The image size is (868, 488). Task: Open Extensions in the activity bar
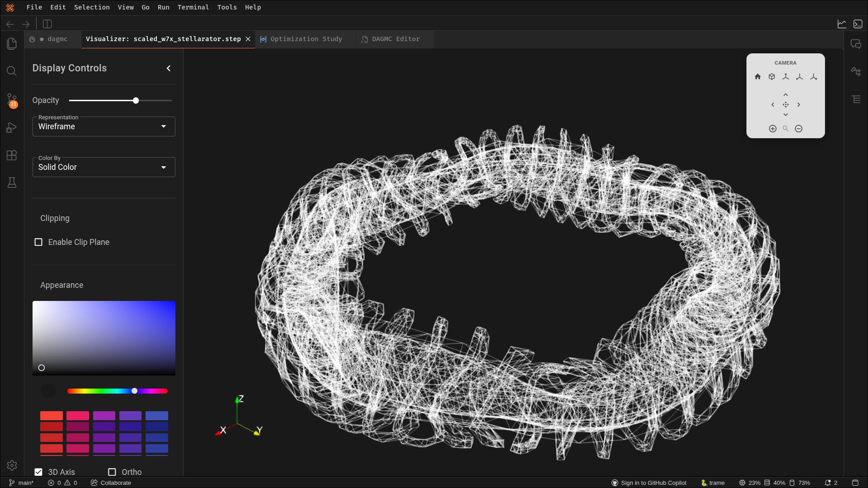pyautogui.click(x=12, y=155)
